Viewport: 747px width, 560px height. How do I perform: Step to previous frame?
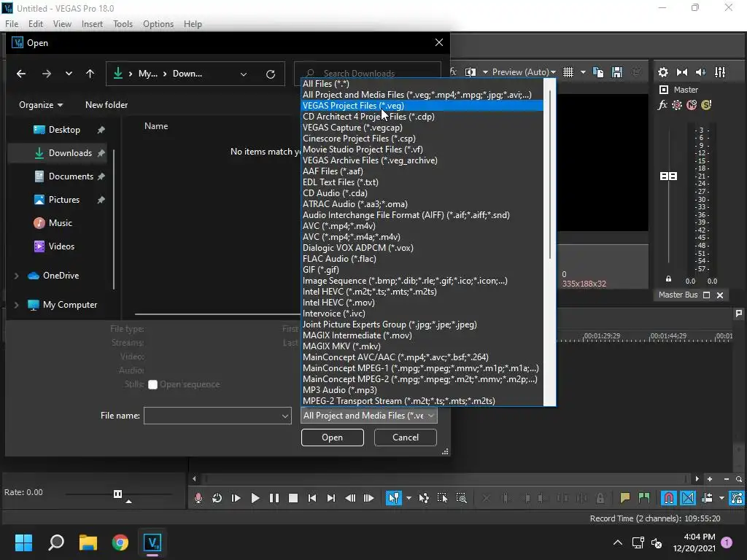click(x=350, y=498)
